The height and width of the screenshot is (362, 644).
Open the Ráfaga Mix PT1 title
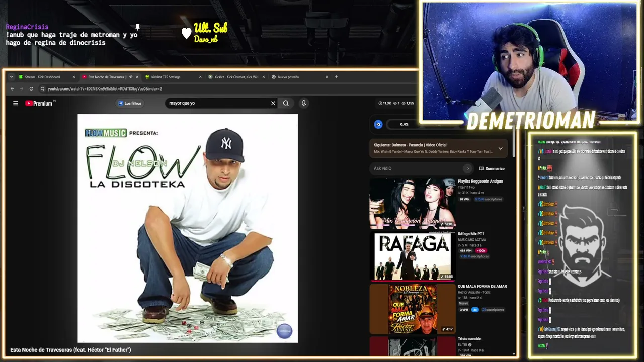click(471, 234)
